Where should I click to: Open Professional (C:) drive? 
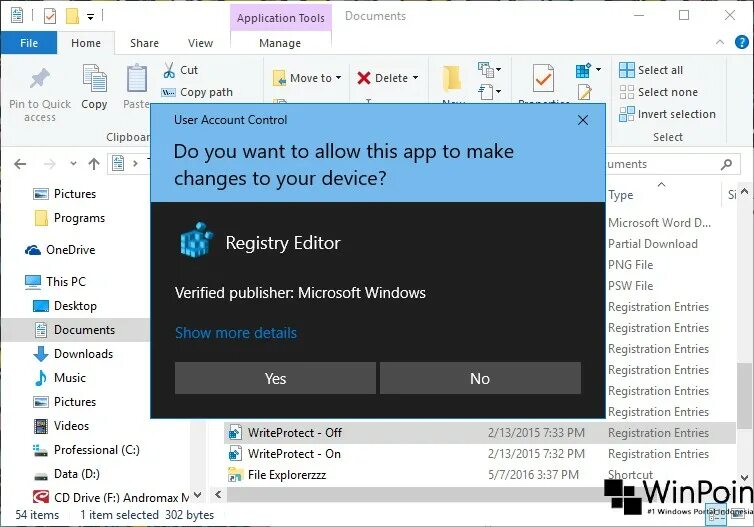pyautogui.click(x=87, y=450)
